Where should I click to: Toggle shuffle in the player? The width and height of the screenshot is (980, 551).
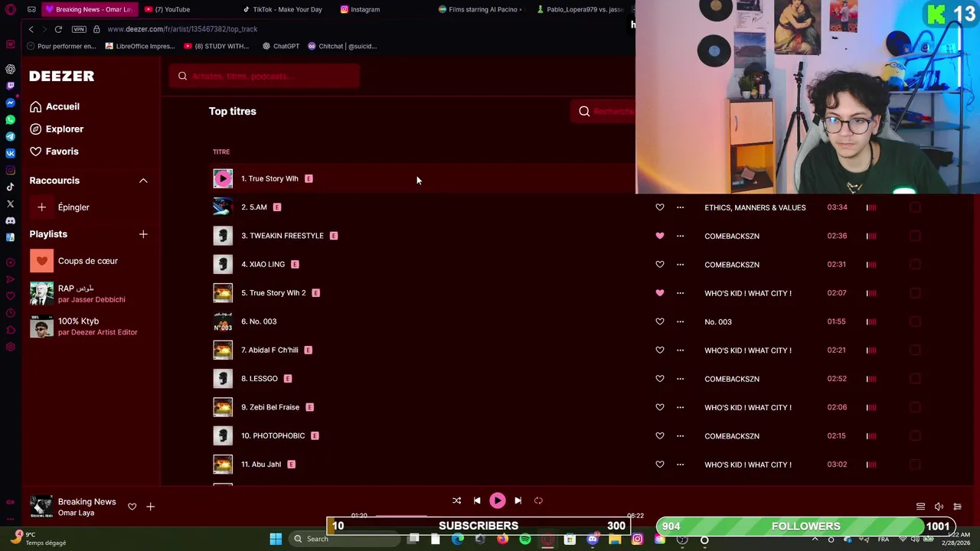point(456,500)
